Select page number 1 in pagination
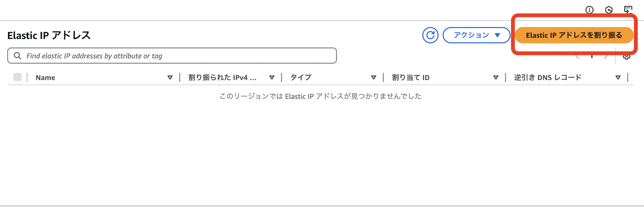 pos(591,56)
